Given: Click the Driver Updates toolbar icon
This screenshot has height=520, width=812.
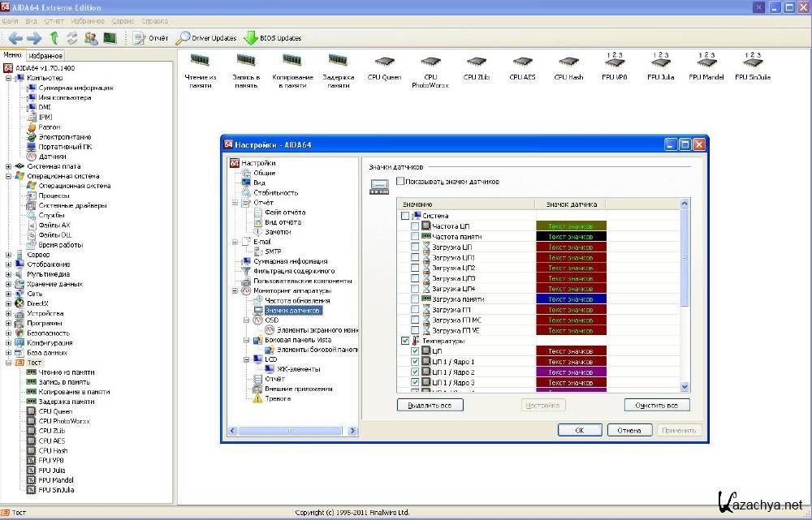Looking at the screenshot, I should pyautogui.click(x=184, y=38).
